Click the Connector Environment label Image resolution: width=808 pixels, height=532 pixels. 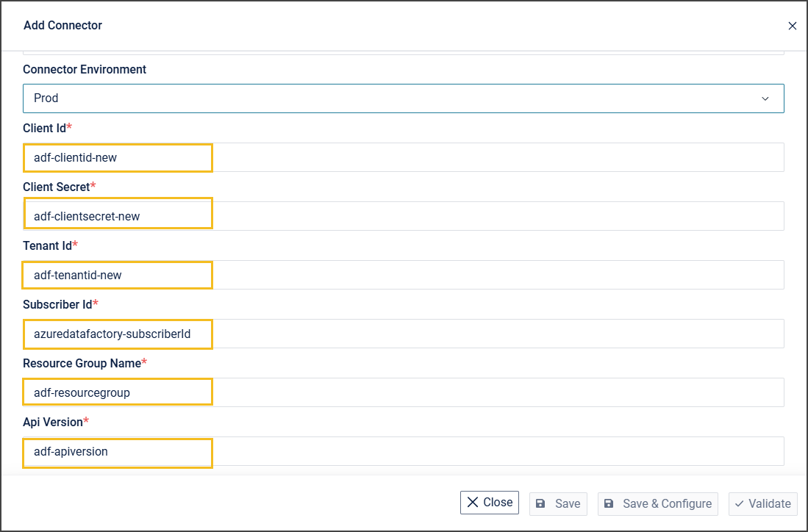pos(85,69)
